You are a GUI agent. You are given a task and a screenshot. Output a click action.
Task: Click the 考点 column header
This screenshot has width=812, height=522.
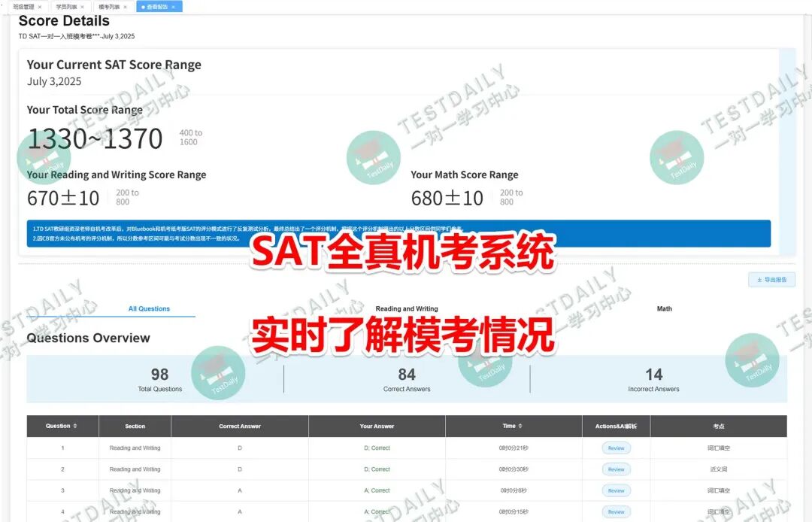[719, 426]
